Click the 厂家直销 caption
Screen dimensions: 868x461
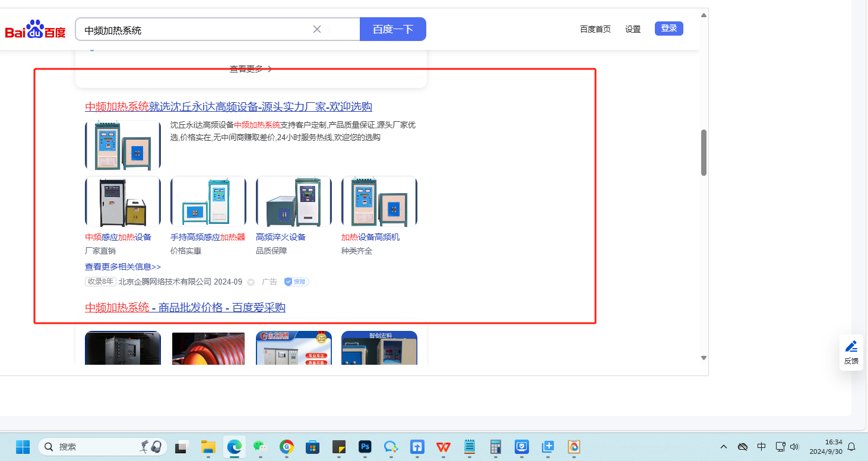(100, 251)
